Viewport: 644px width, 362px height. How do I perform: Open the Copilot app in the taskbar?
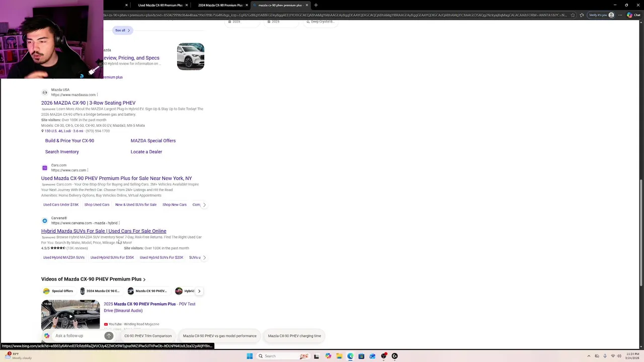328,356
